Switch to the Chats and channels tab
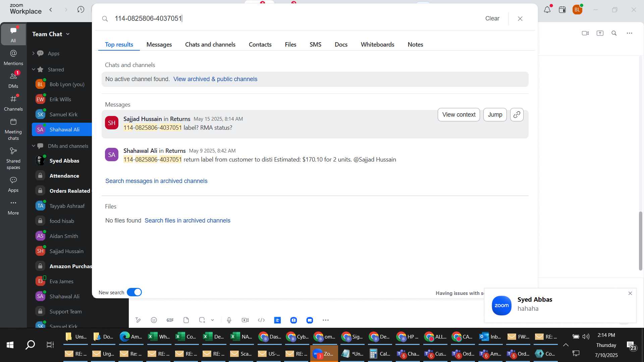This screenshot has height=362, width=644. pyautogui.click(x=210, y=45)
